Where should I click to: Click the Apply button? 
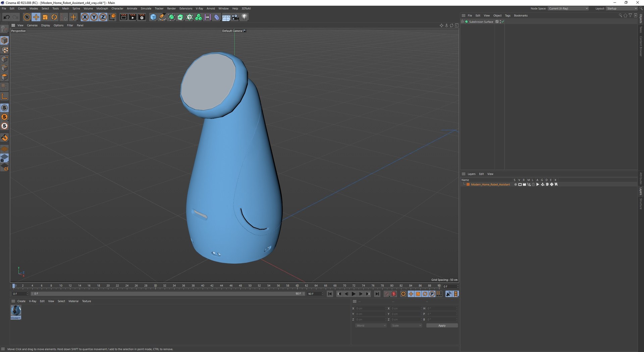[x=442, y=326]
